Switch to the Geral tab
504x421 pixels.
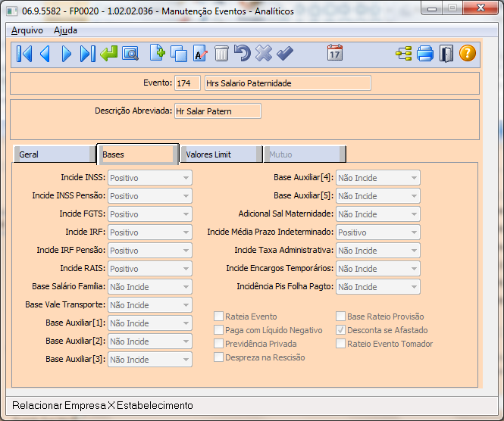pos(55,154)
